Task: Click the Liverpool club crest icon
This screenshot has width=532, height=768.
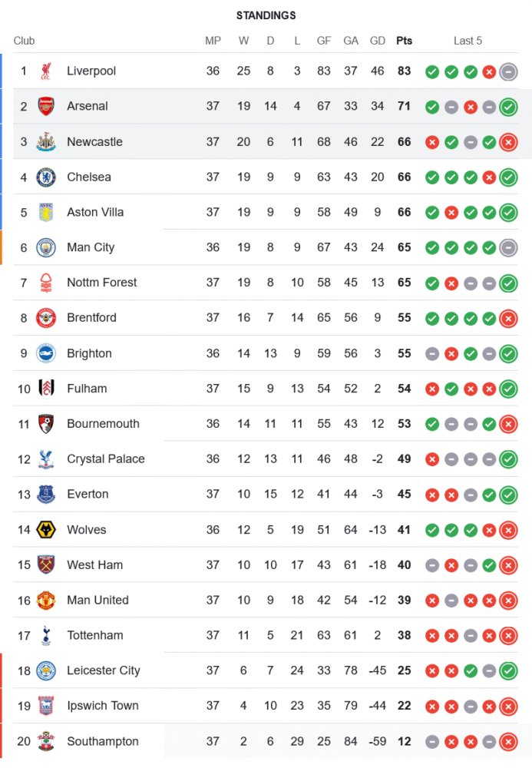Action: pyautogui.click(x=46, y=71)
